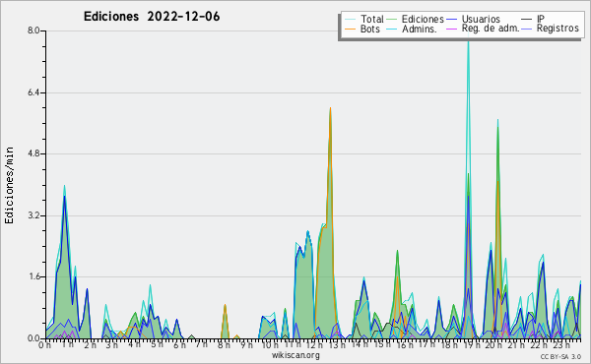Click the x-axis label '12 h'
591x364 pixels.
(314, 344)
